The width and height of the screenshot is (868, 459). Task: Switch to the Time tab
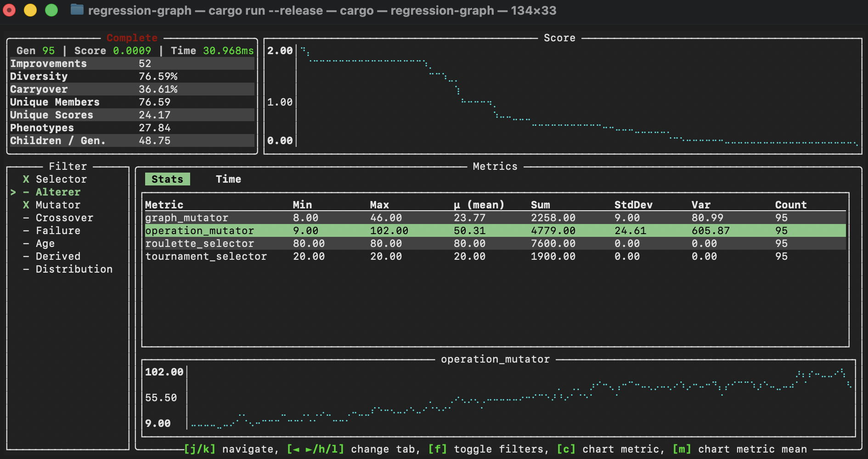[x=228, y=179]
